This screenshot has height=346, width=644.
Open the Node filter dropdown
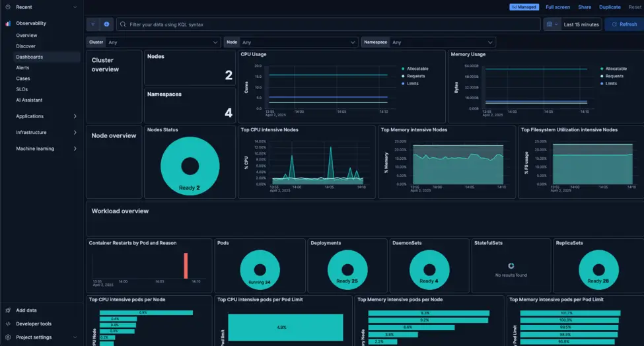(x=300, y=42)
